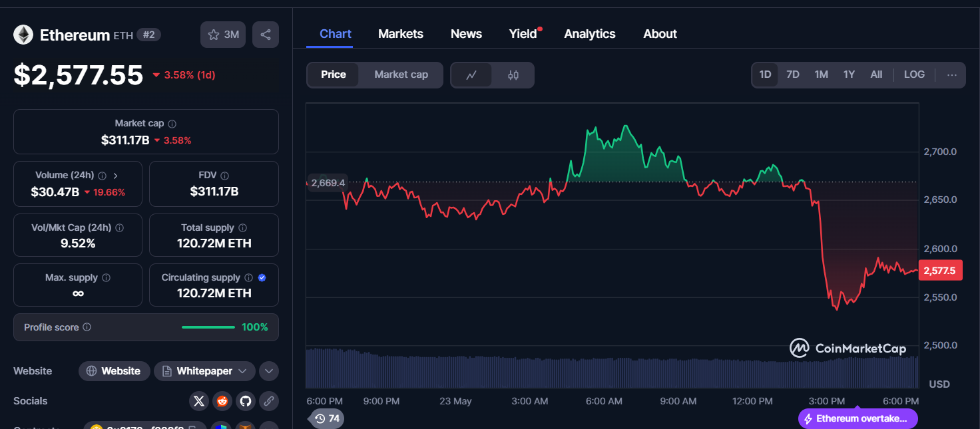Open the News tab
The image size is (980, 429).
pos(466,34)
